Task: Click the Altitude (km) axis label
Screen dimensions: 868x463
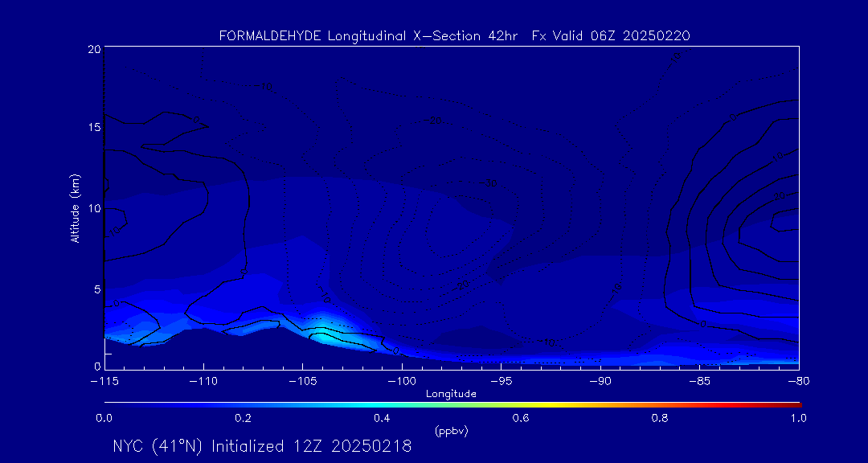Action: [x=75, y=207]
